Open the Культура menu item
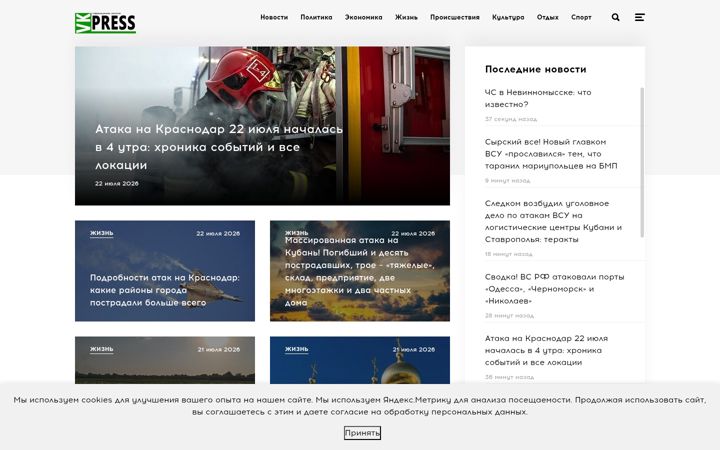Viewport: 720px width, 450px height. coord(508,17)
